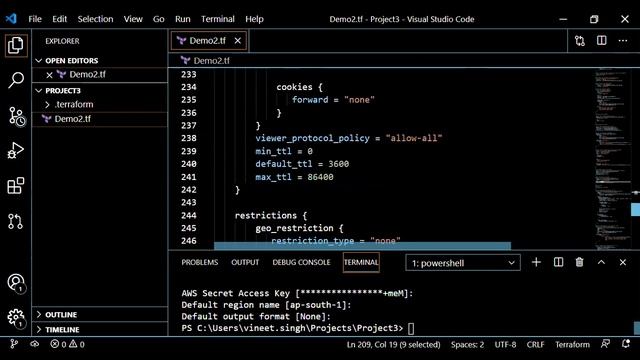Viewport: 640px width, 360px height.
Task: Create a new terminal with plus icon
Action: pyautogui.click(x=536, y=262)
